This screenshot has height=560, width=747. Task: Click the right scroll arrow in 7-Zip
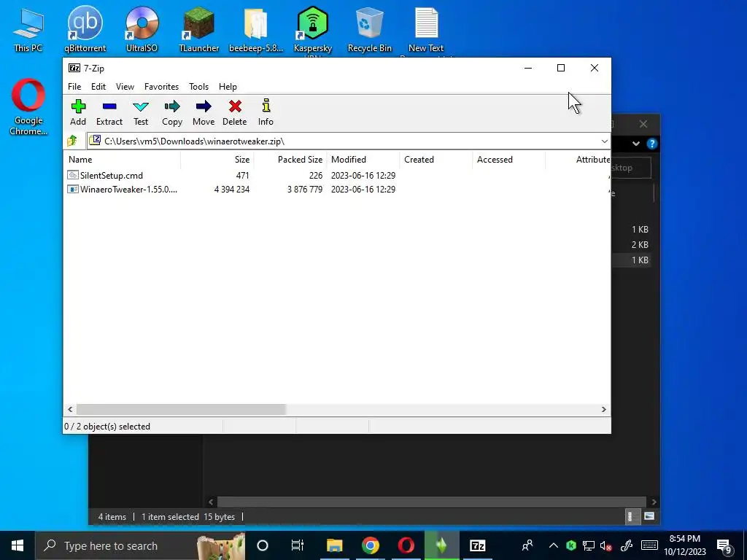coord(603,409)
